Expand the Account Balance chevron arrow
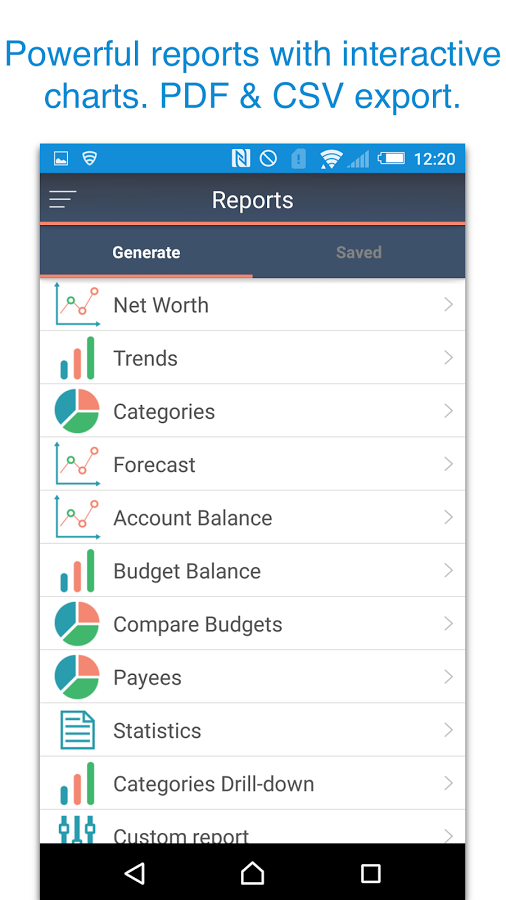 coord(449,517)
